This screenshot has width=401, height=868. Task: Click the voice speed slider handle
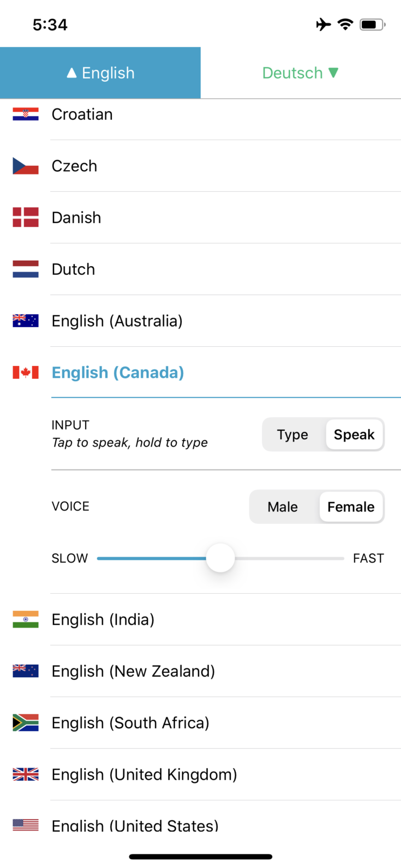click(220, 558)
